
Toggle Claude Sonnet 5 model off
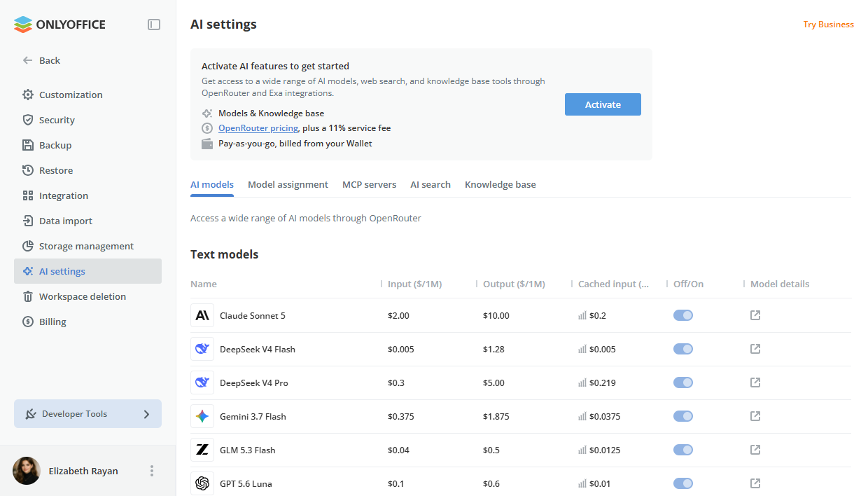683,315
